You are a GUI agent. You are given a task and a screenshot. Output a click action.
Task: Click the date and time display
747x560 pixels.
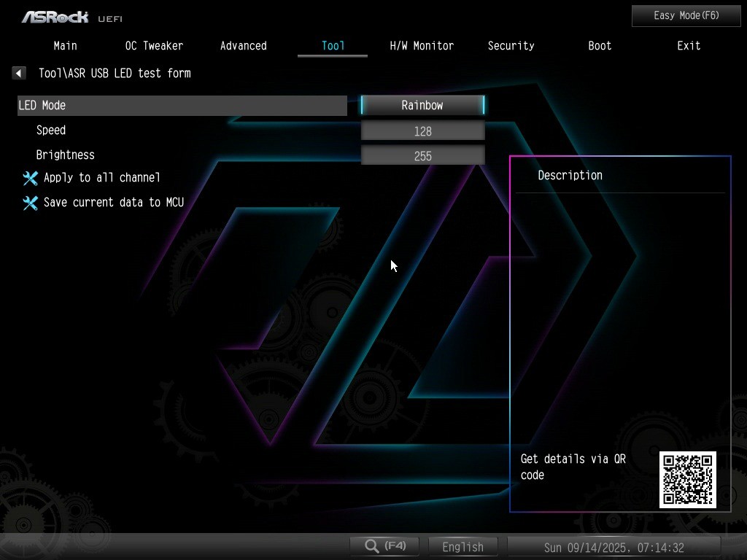pyautogui.click(x=614, y=548)
